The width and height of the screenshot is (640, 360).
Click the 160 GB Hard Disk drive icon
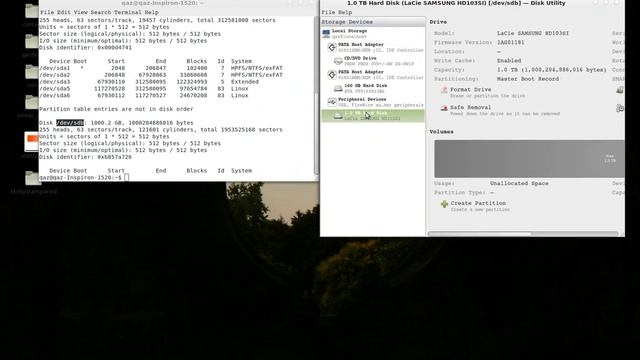pyautogui.click(x=338, y=89)
